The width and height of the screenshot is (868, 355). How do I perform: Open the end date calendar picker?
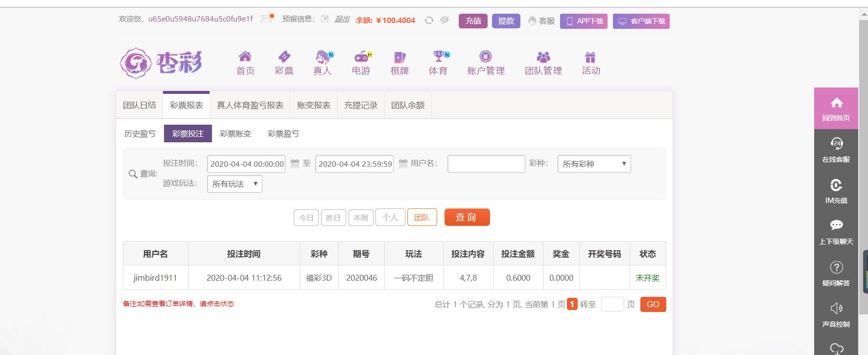[403, 164]
